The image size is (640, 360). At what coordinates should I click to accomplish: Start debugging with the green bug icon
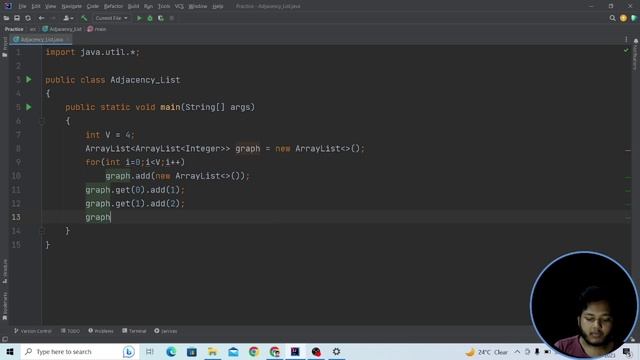click(150, 18)
